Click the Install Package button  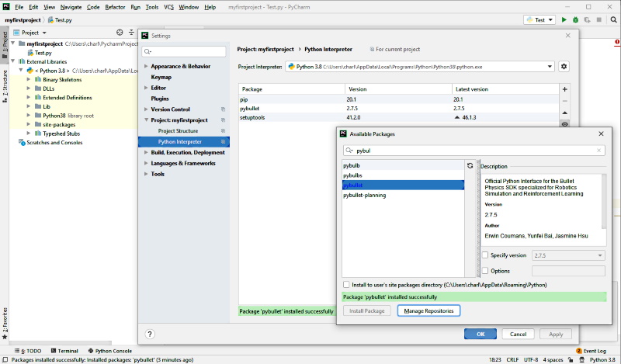click(366, 311)
